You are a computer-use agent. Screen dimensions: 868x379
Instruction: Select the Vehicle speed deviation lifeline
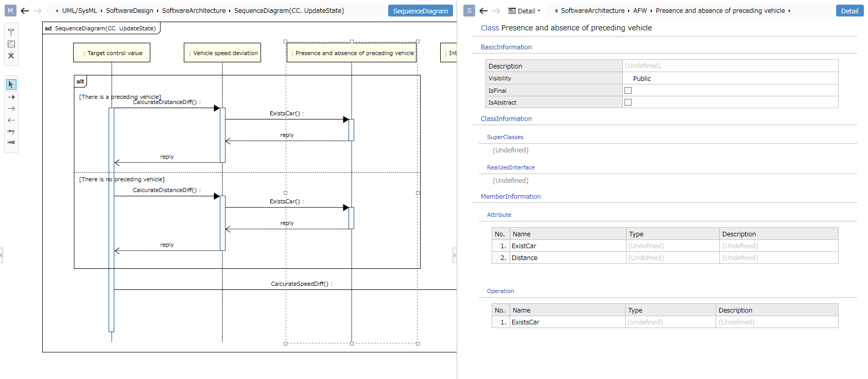coord(222,53)
